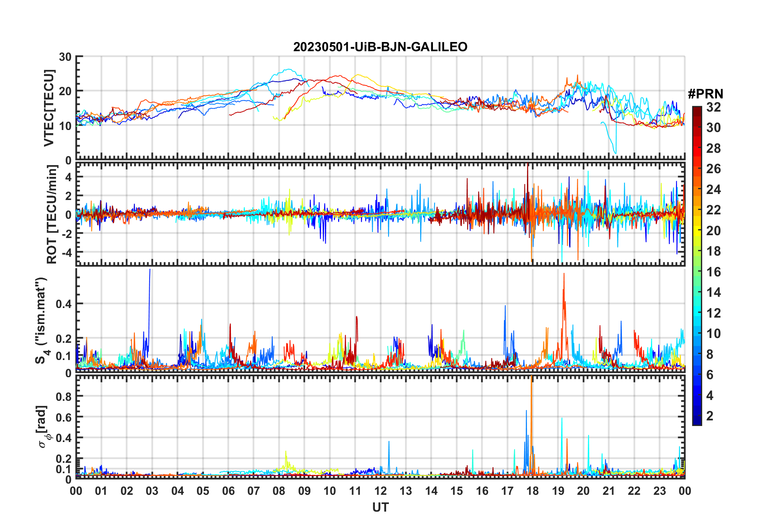761x532 pixels.
Task: Click the VTEC axis tick label 10
Action: click(65, 126)
